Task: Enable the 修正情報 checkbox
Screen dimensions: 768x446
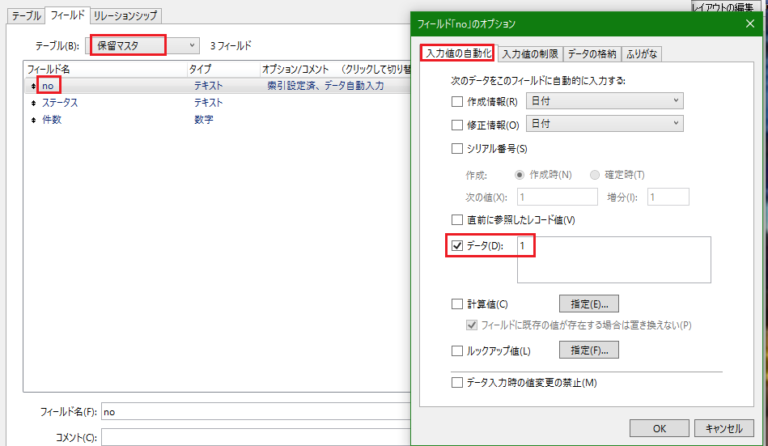Action: 457,125
